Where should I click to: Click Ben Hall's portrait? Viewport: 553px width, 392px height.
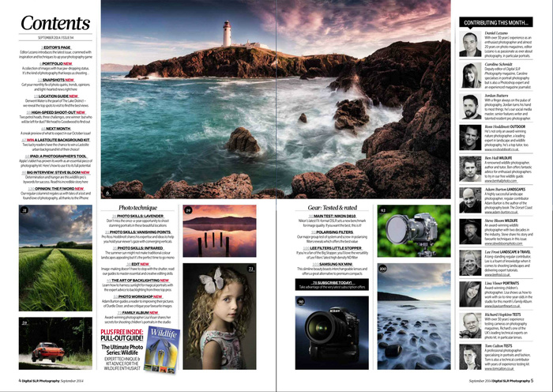[x=470, y=169]
